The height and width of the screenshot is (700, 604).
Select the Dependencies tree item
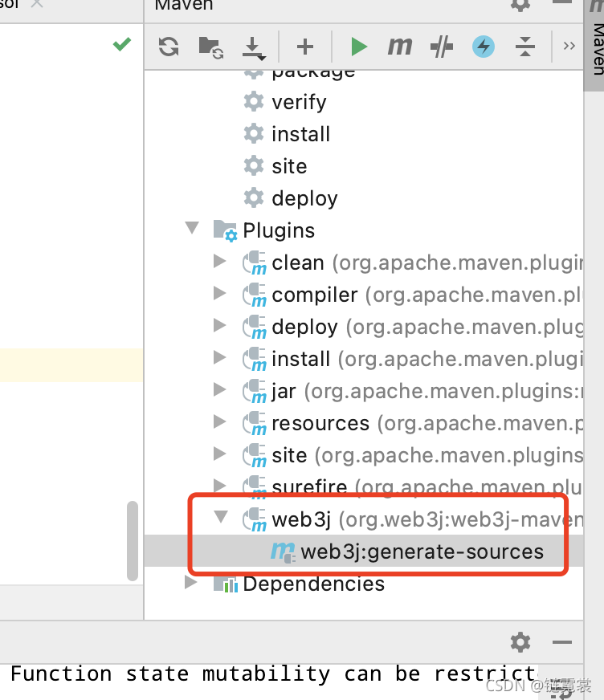point(313,584)
